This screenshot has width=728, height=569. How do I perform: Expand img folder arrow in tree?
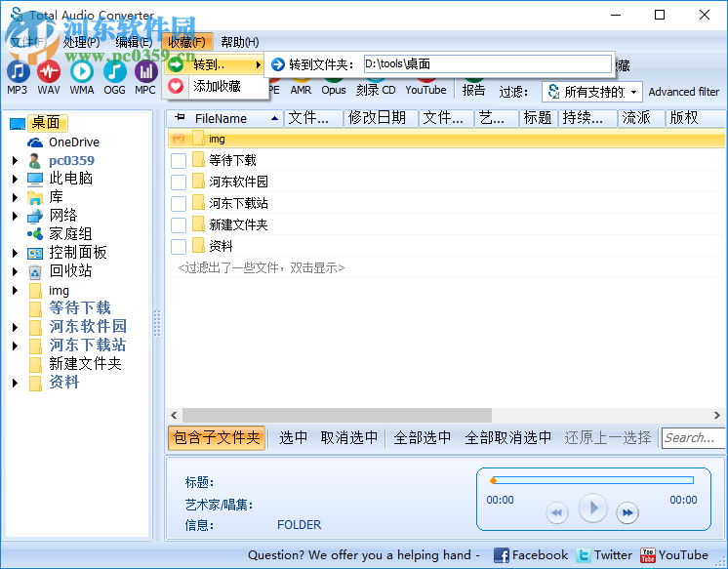[x=15, y=290]
